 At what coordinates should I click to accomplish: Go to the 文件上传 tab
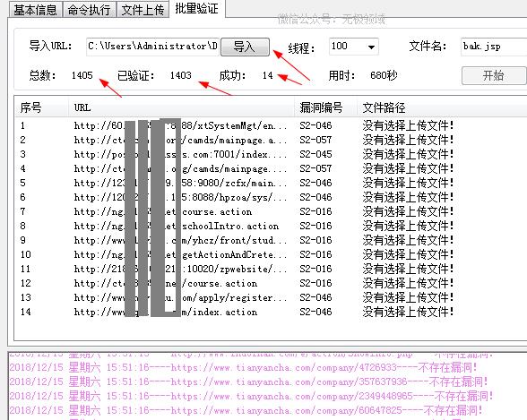(x=143, y=9)
